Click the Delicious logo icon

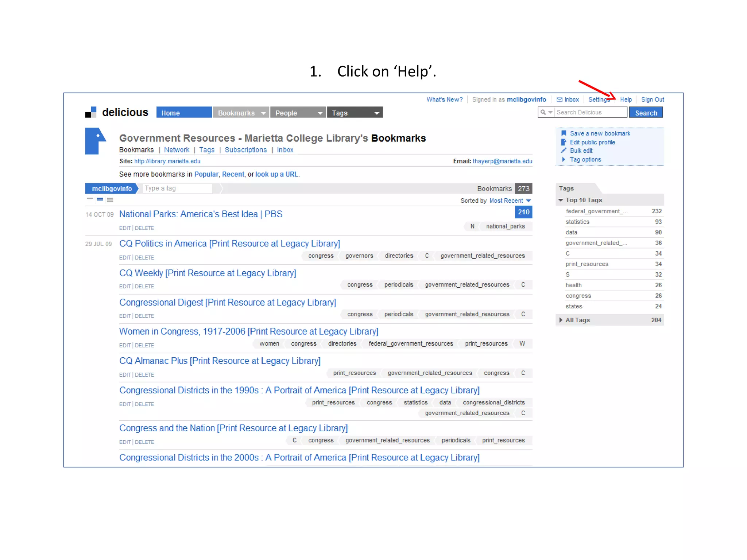90,112
